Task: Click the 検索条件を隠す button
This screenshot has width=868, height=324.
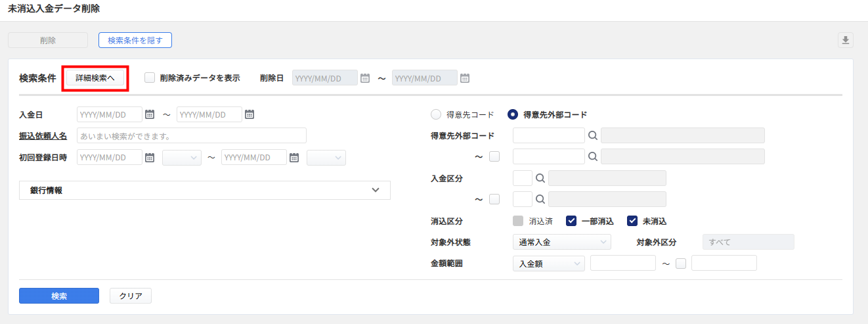Action: click(x=135, y=40)
